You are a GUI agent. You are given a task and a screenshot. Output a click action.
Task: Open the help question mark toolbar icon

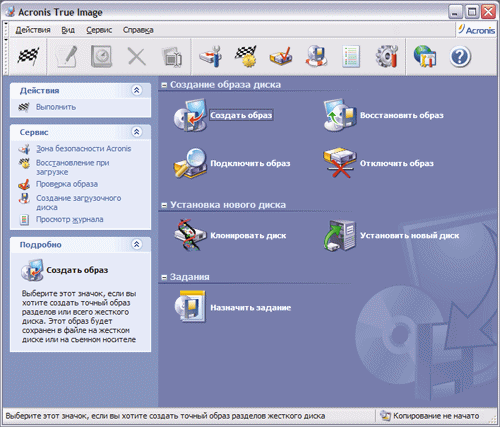click(x=460, y=57)
